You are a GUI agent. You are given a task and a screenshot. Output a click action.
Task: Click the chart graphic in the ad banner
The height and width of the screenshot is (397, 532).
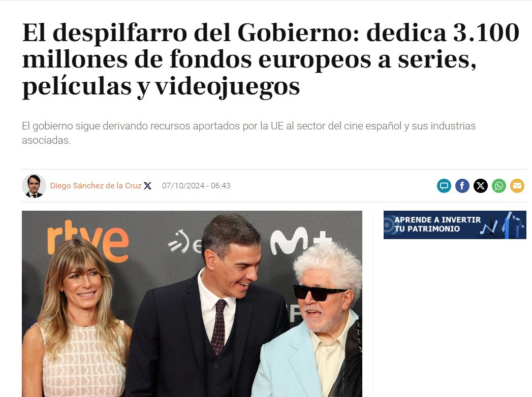[x=503, y=225]
